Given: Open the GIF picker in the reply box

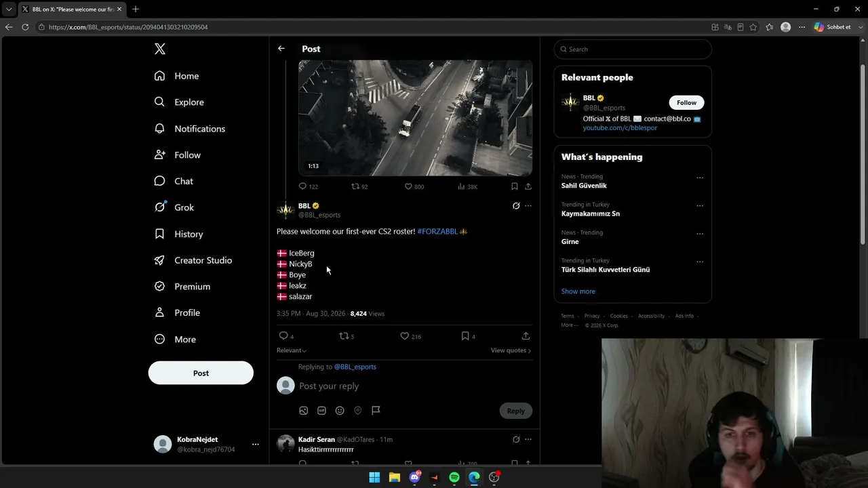Looking at the screenshot, I should pos(321,410).
